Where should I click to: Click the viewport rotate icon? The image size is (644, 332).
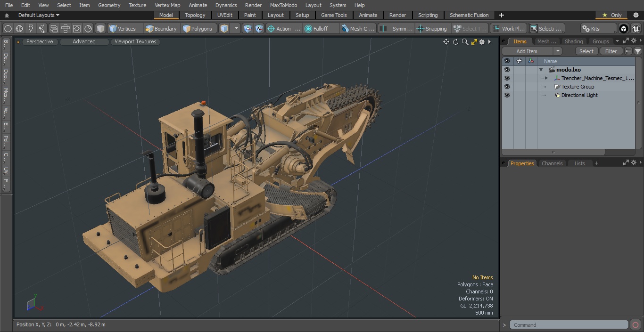[x=455, y=42]
